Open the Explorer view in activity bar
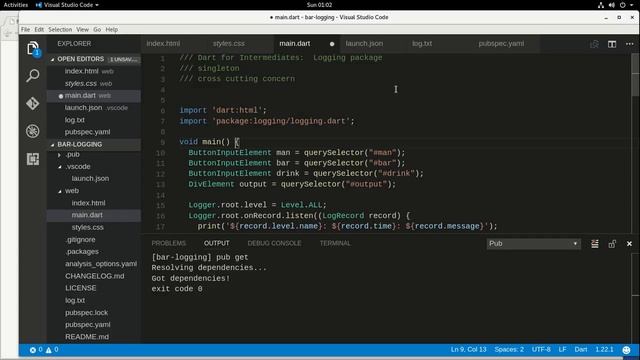Viewport: 640px width, 360px height. [33, 49]
